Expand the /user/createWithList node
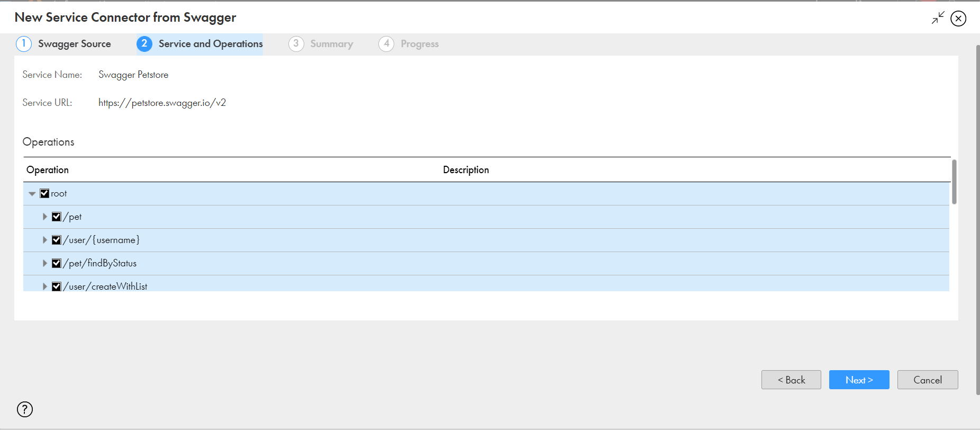Image resolution: width=980 pixels, height=430 pixels. [x=45, y=286]
